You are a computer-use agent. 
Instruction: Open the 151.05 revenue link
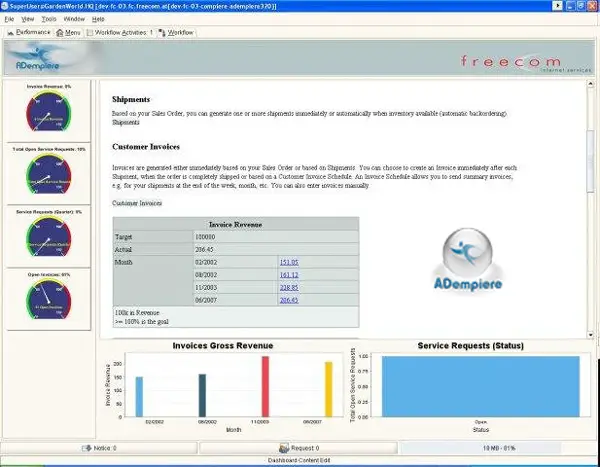289,262
